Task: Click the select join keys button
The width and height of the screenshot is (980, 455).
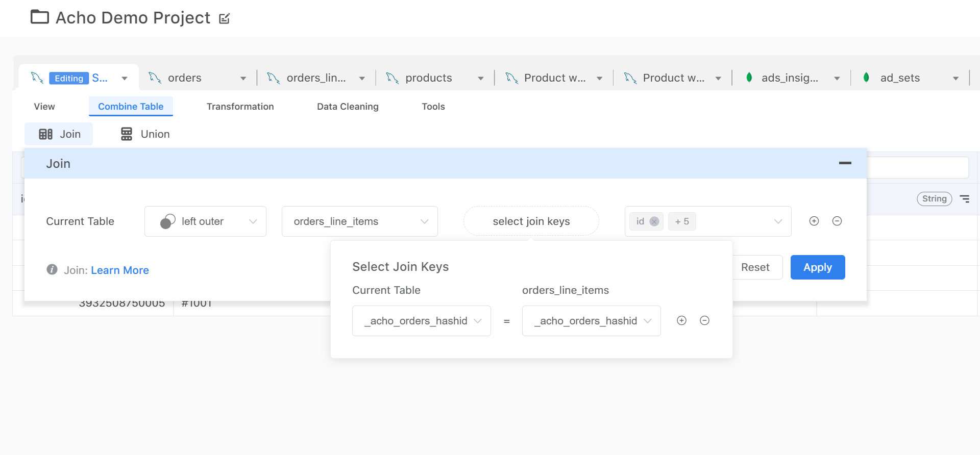Action: coord(531,221)
